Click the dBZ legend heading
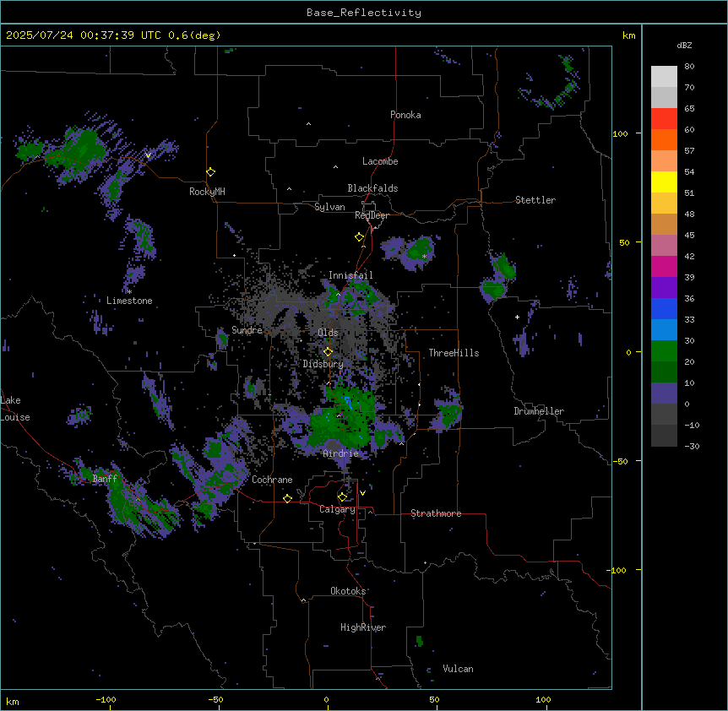 [x=684, y=46]
